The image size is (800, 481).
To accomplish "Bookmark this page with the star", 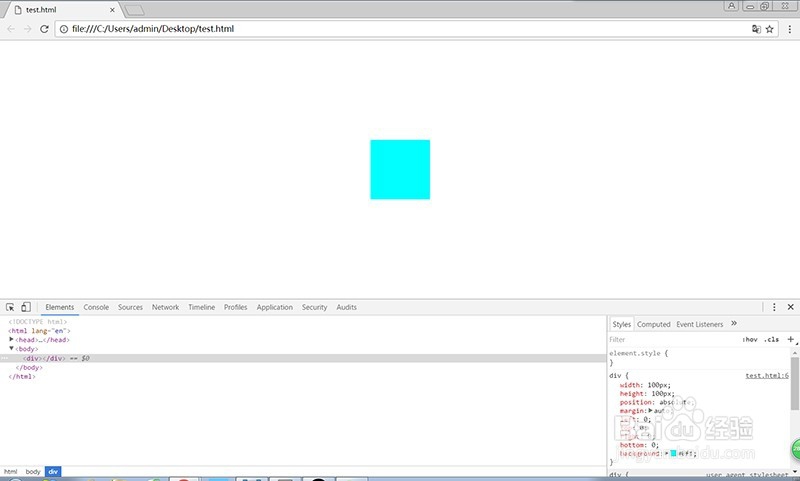I will pyautogui.click(x=769, y=29).
